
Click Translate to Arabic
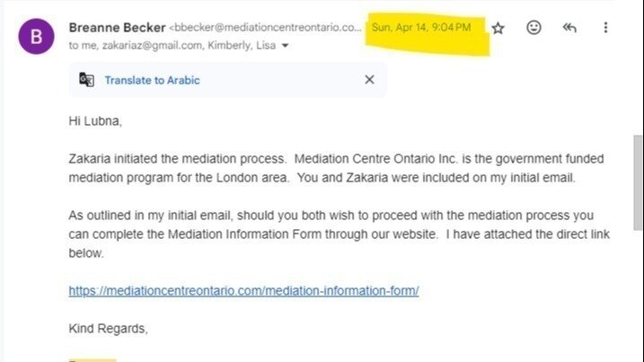click(152, 80)
